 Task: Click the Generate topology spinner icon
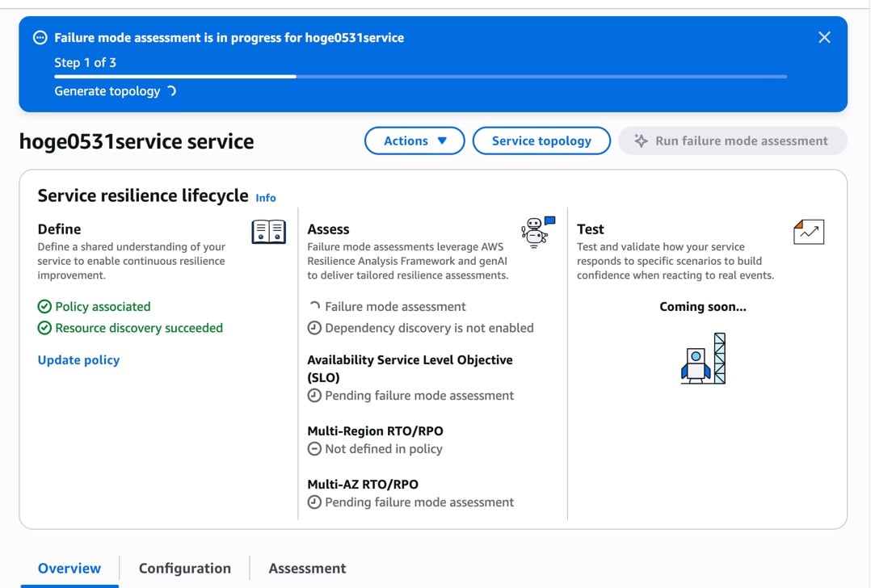tap(171, 91)
